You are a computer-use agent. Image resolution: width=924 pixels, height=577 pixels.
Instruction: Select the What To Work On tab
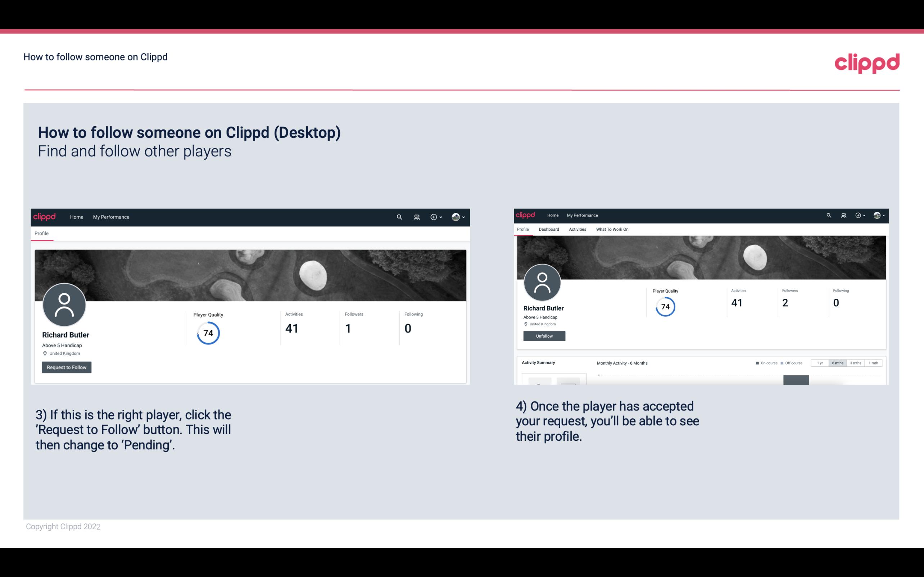tap(613, 229)
